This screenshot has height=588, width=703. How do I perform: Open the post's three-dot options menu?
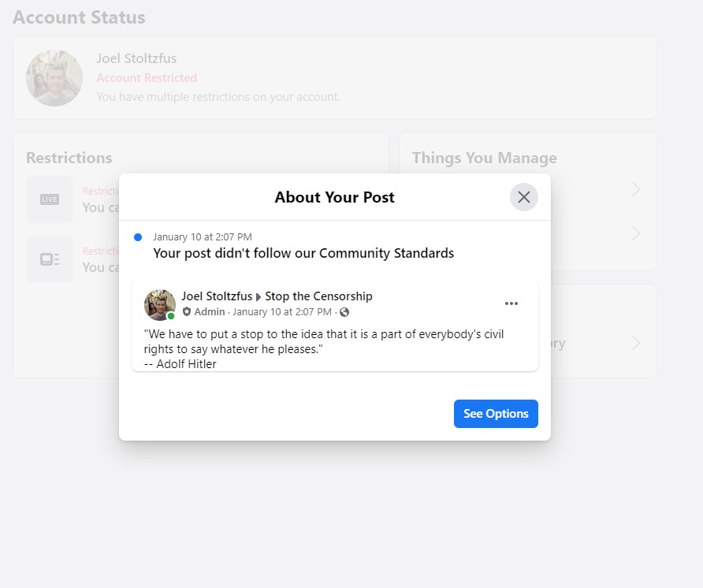tap(511, 303)
